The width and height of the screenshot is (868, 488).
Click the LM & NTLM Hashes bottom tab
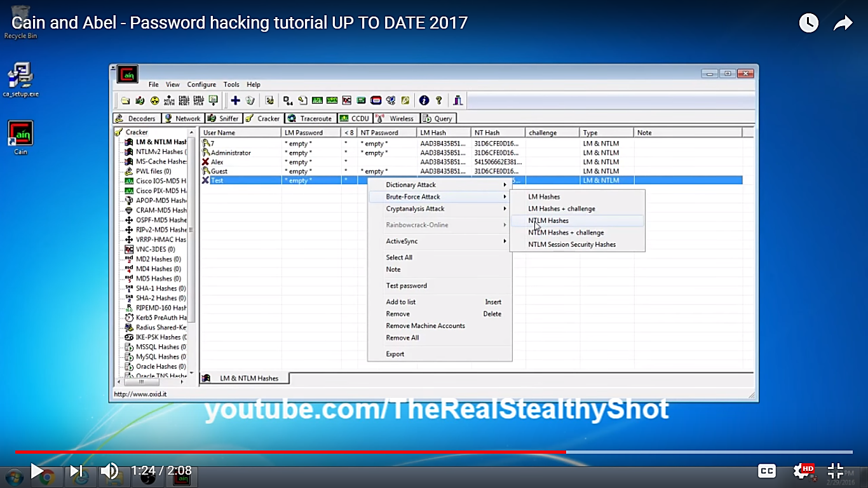244,378
